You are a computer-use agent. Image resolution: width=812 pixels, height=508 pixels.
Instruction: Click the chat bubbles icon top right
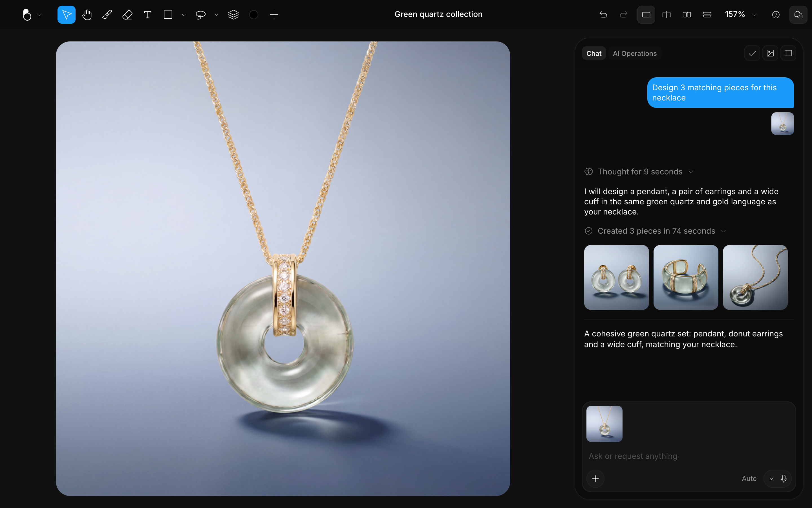(x=798, y=14)
